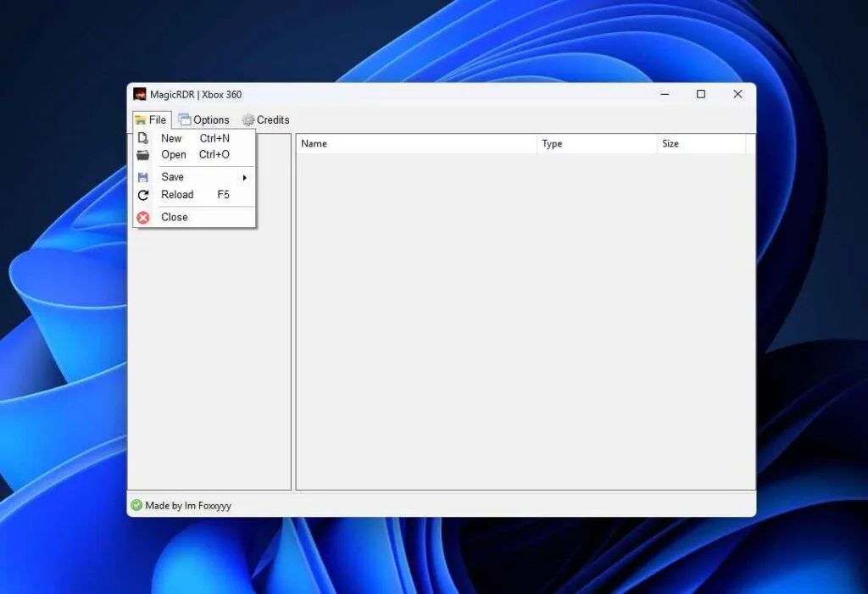Minimize the MagicRDR window
Image resolution: width=868 pixels, height=594 pixels.
(665, 94)
